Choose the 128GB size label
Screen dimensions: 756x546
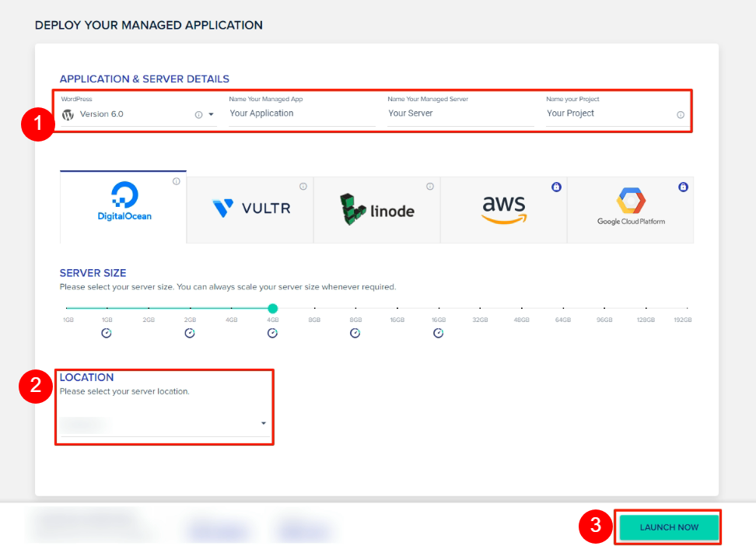646,320
